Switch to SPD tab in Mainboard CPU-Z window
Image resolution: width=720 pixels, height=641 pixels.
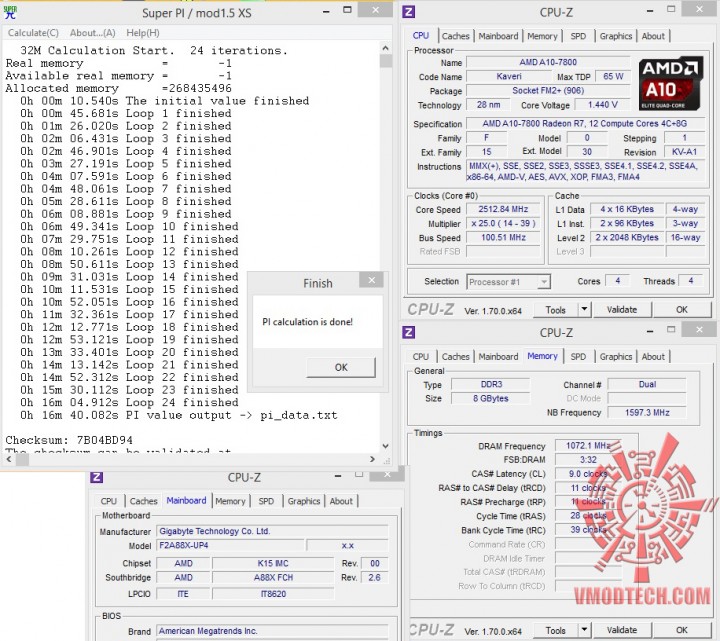click(x=266, y=501)
